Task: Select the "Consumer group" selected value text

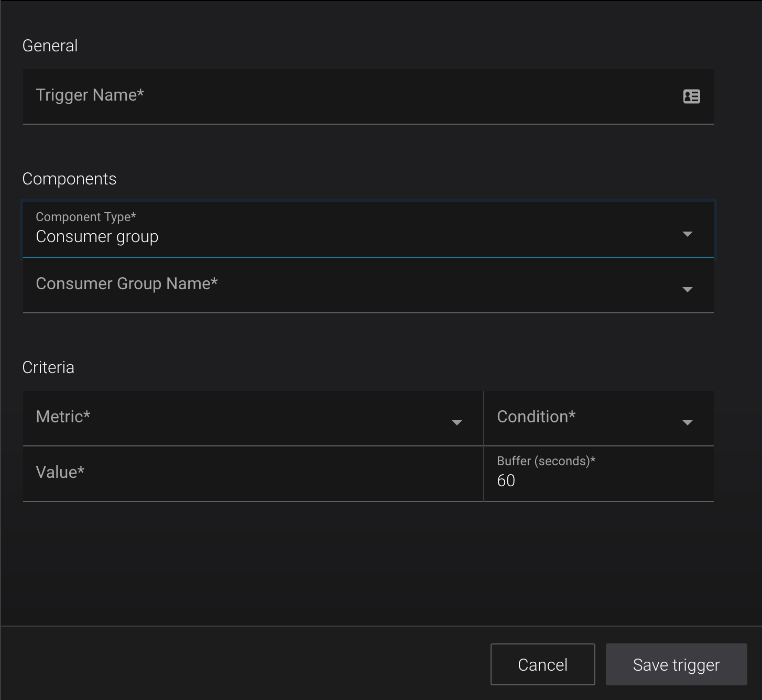Action: (x=97, y=237)
